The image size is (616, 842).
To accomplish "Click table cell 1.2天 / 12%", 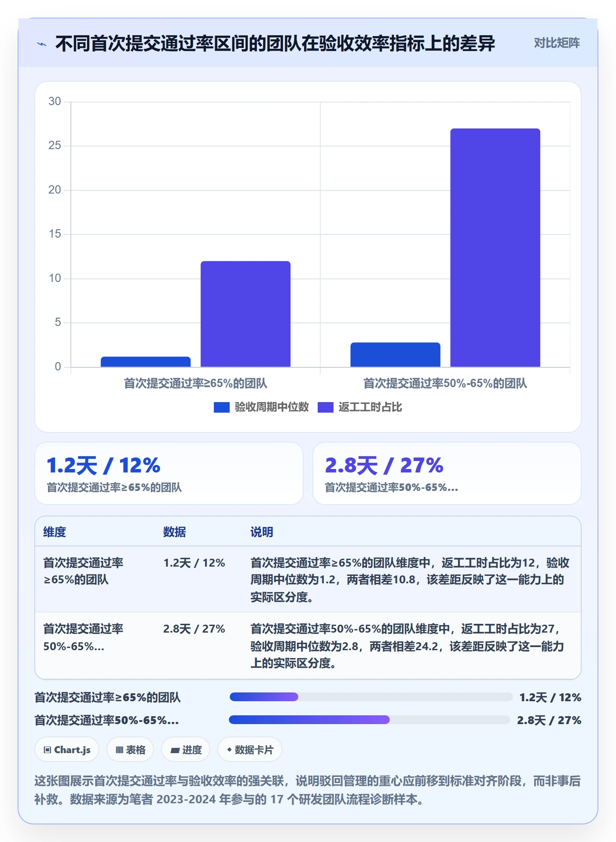I will coord(194,563).
